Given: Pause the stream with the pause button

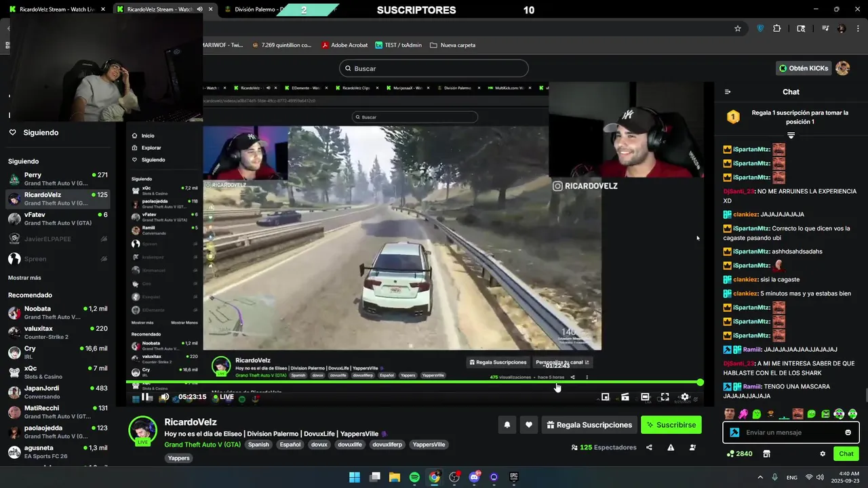Looking at the screenshot, I should 146,397.
